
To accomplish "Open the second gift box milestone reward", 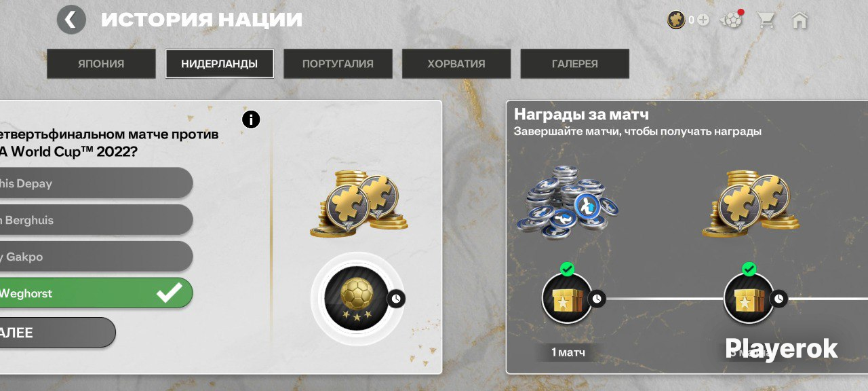I will tap(749, 298).
